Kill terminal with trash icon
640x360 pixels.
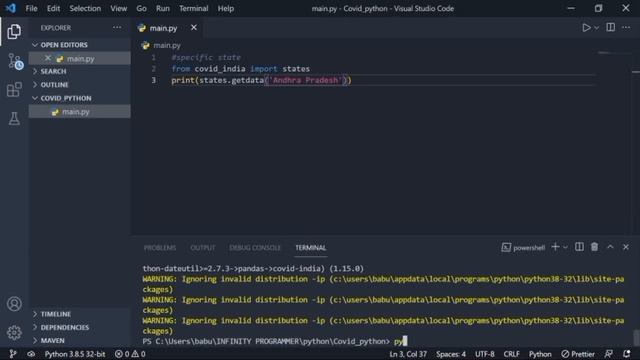pos(594,247)
